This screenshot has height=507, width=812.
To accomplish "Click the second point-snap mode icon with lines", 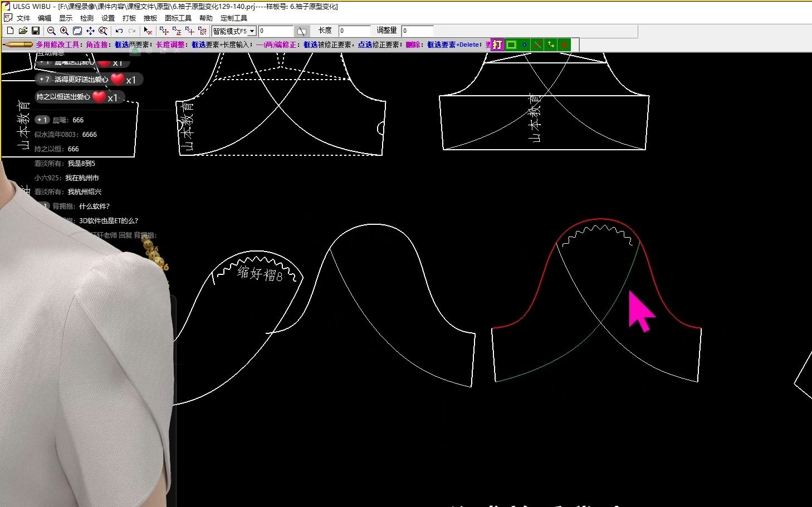I will 177,31.
